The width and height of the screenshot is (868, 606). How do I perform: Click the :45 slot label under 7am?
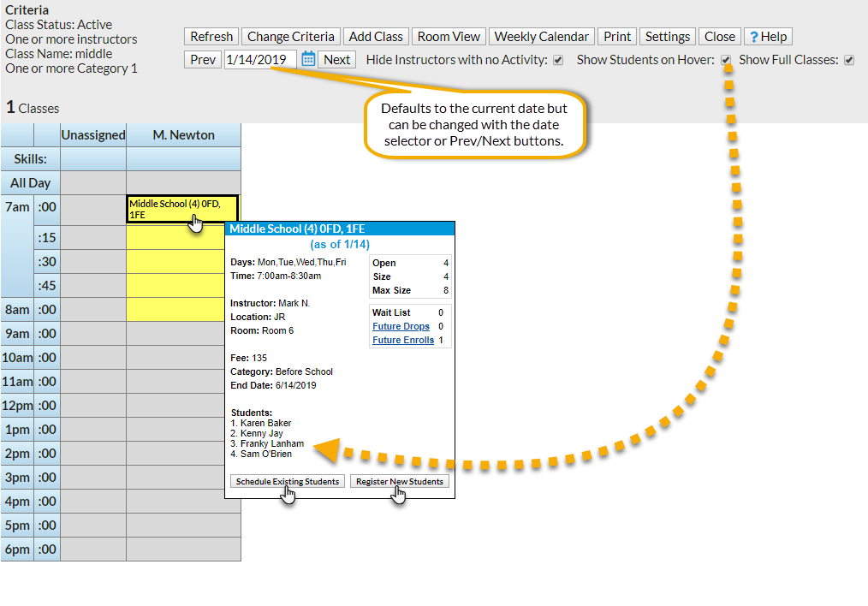click(47, 286)
